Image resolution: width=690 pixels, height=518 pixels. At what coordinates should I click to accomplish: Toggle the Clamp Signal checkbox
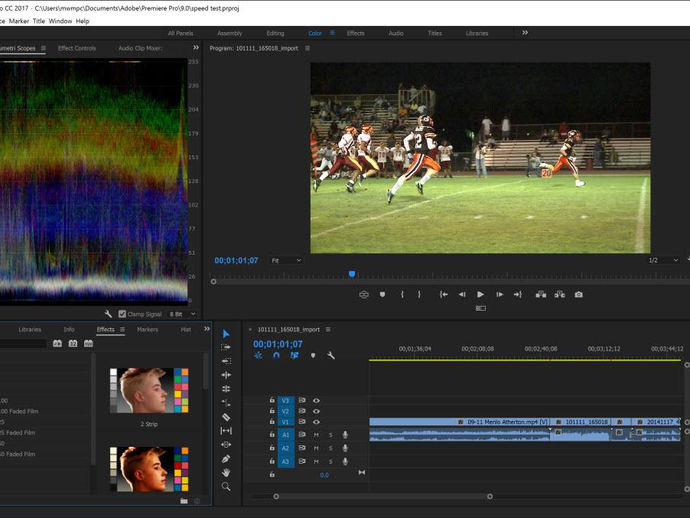tap(122, 313)
